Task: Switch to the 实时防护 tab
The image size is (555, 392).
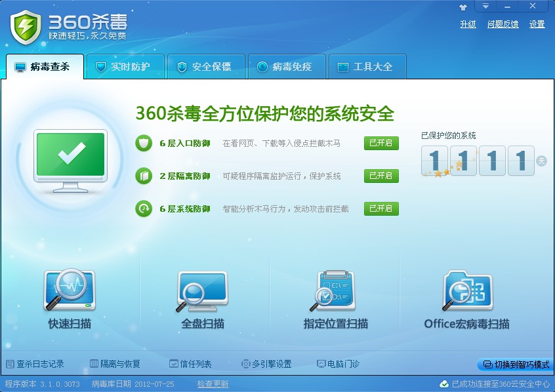Action: [126, 66]
